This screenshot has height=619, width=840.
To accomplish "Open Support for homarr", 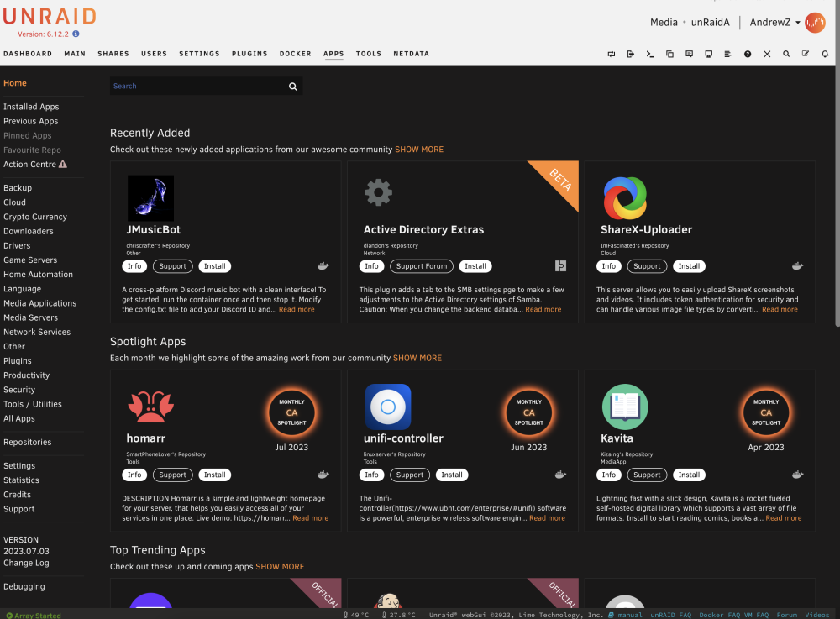I will point(172,475).
